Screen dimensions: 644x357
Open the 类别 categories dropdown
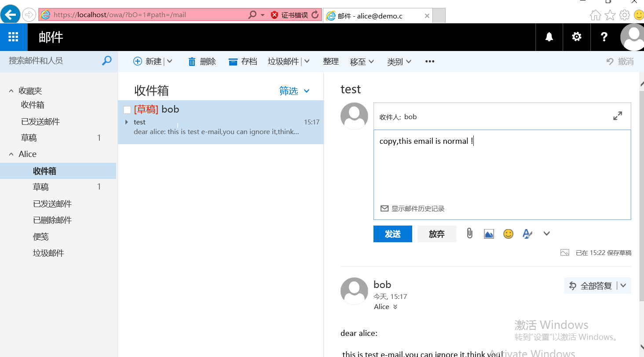click(399, 62)
